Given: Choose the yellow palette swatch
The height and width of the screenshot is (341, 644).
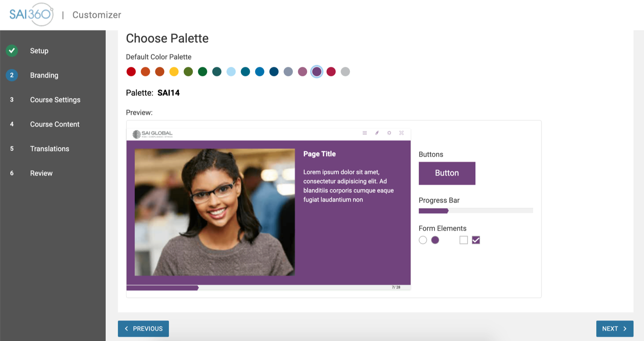Looking at the screenshot, I should (x=174, y=72).
